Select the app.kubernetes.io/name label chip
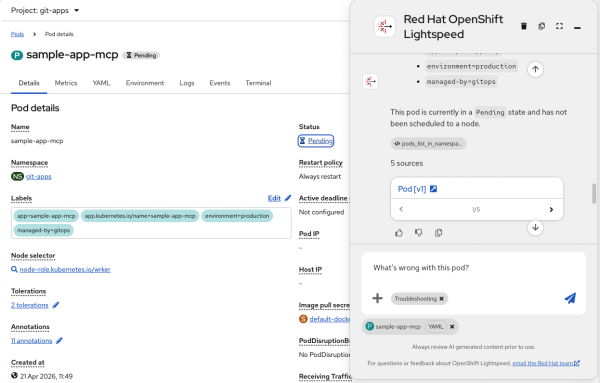Image resolution: width=600 pixels, height=383 pixels. tap(140, 216)
